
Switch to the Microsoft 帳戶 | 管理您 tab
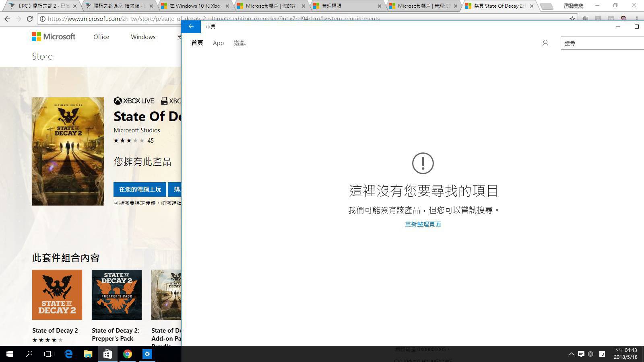click(x=423, y=6)
